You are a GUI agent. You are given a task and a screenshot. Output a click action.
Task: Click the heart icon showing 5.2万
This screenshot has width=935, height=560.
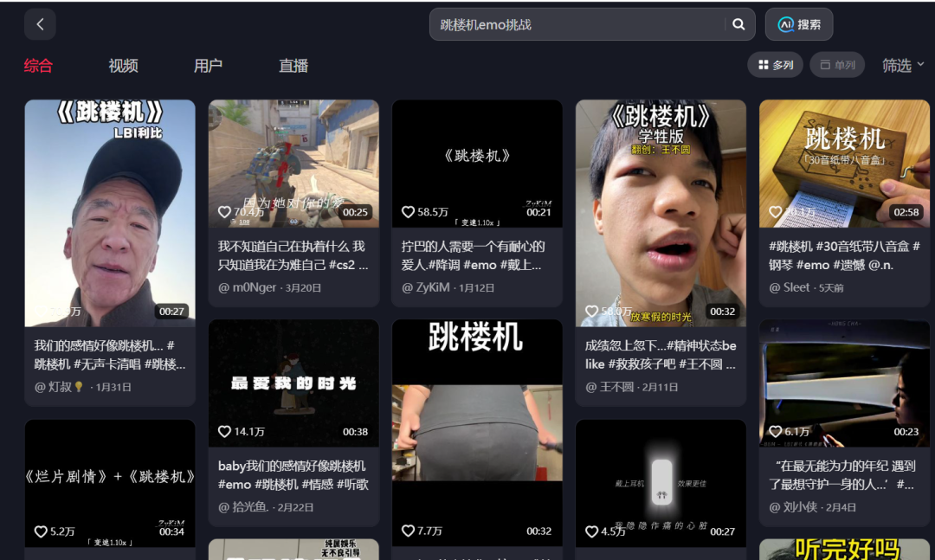(41, 531)
